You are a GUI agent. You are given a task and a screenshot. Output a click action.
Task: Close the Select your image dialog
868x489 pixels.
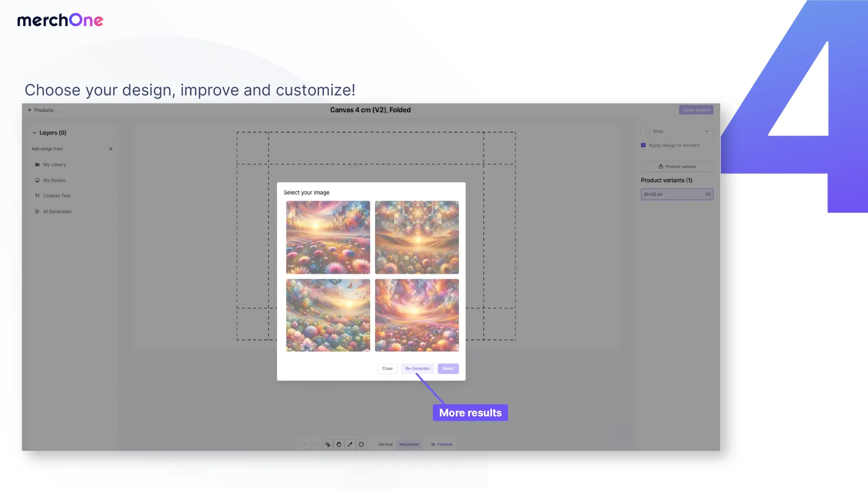387,369
